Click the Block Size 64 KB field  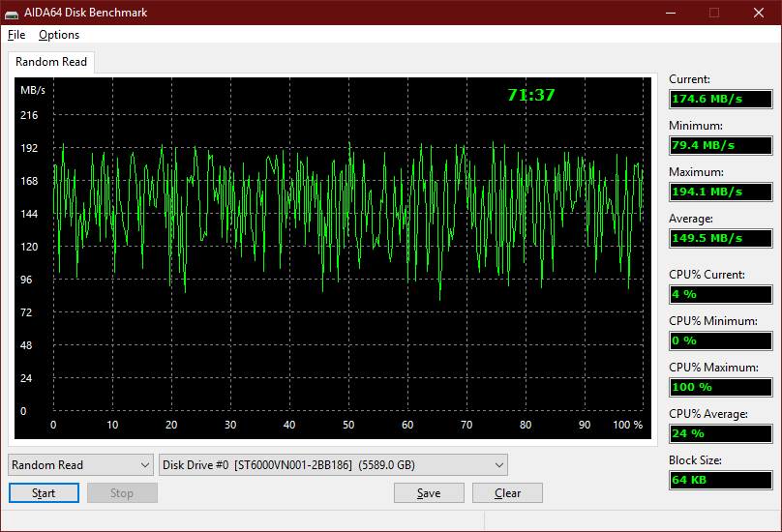[x=721, y=480]
